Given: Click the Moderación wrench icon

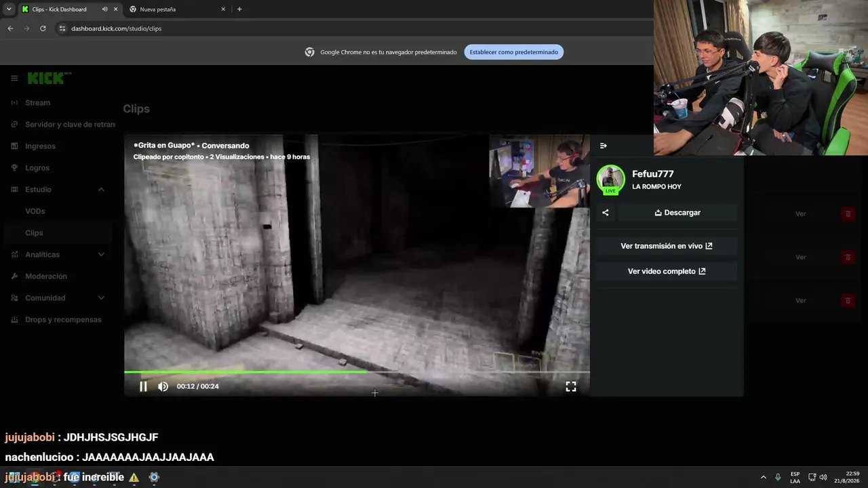Looking at the screenshot, I should [14, 277].
